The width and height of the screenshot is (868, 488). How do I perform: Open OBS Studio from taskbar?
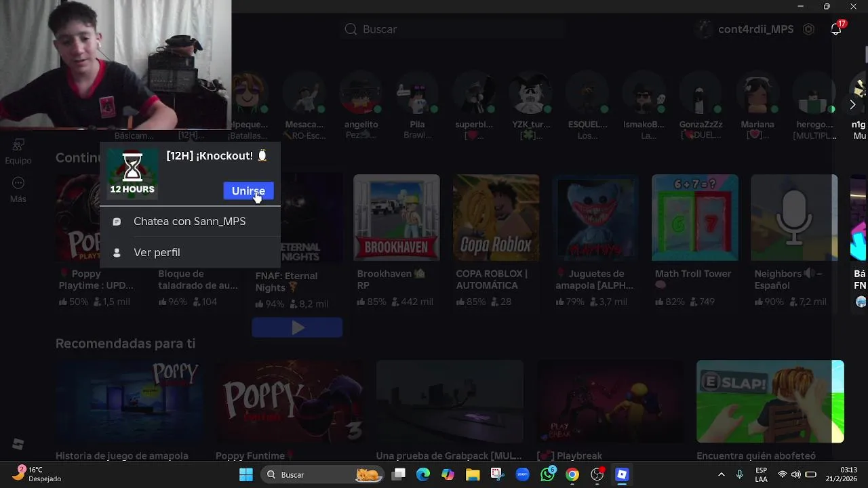click(597, 474)
